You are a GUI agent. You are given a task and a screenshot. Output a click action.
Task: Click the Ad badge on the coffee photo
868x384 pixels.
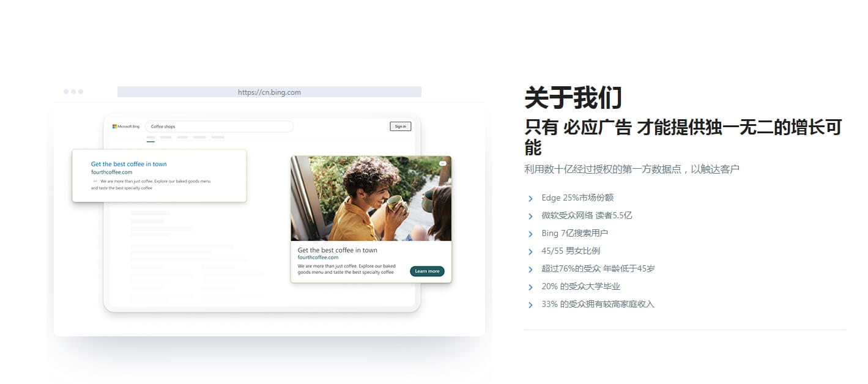pyautogui.click(x=443, y=163)
